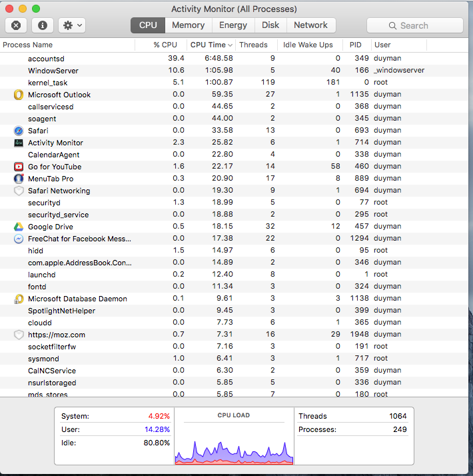Click the Microsoft Outlook app icon
473x476 pixels.
pos(19,95)
